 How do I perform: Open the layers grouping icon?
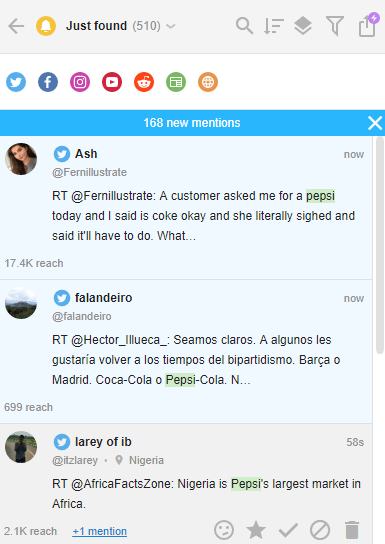(x=303, y=26)
